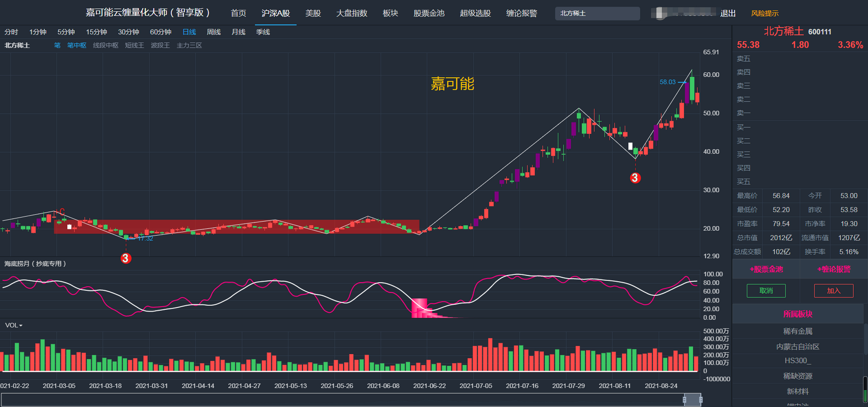Click the red 3 marker below 17.32
Screen dimensions: 868x407
point(126,258)
